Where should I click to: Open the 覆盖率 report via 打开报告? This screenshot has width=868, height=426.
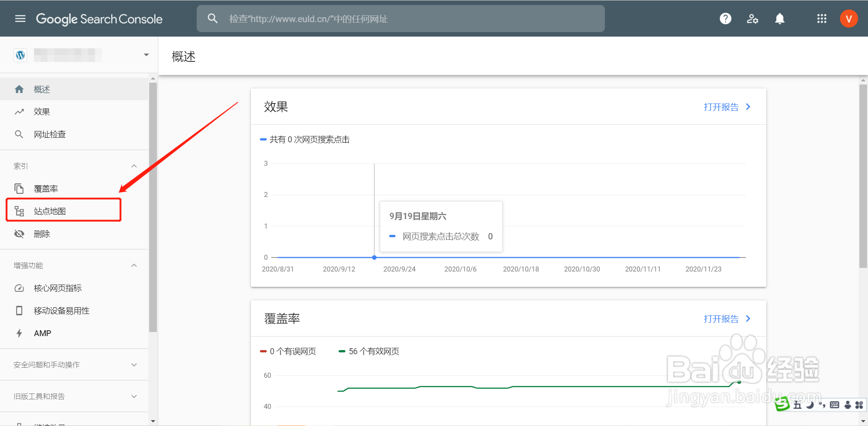pos(722,319)
